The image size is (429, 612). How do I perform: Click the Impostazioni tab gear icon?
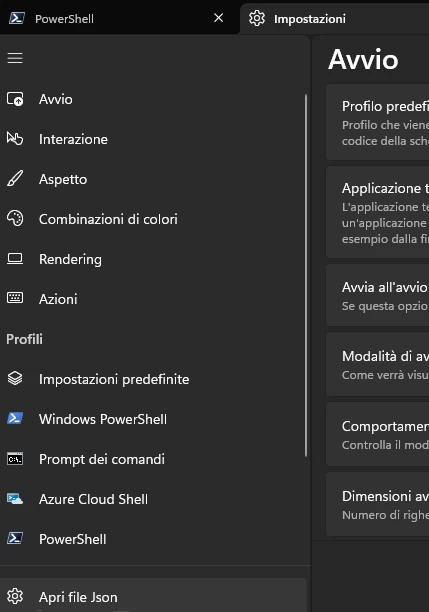pyautogui.click(x=257, y=18)
